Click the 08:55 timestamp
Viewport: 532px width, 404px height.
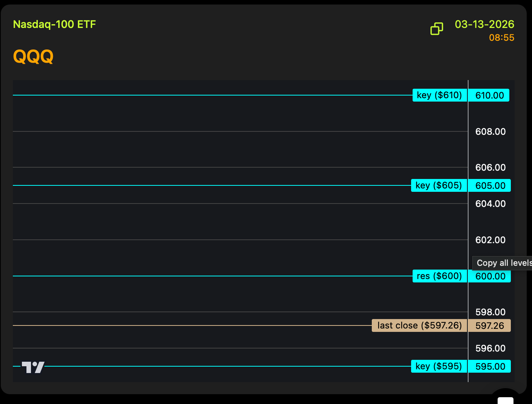(x=501, y=38)
